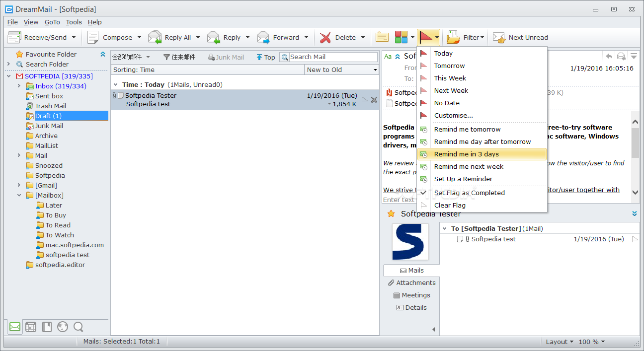The width and height of the screenshot is (644, 351).
Task: Click the Filter folder icon
Action: point(453,37)
